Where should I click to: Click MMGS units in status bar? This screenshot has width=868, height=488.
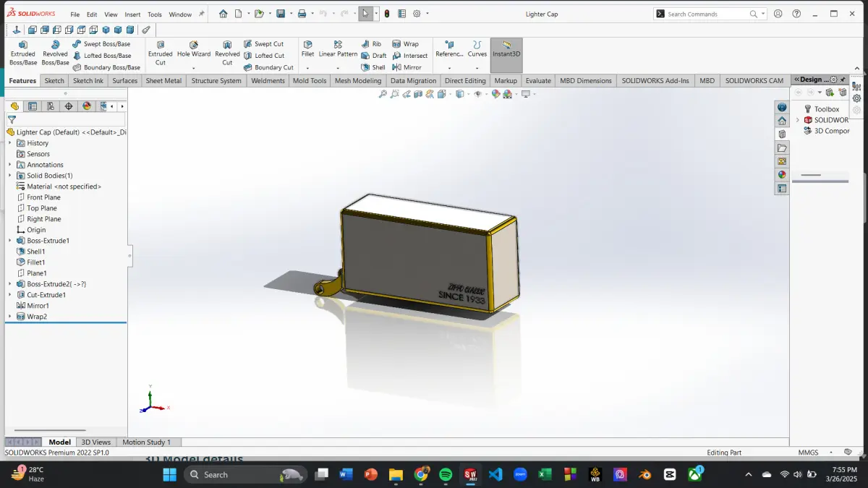coord(808,453)
